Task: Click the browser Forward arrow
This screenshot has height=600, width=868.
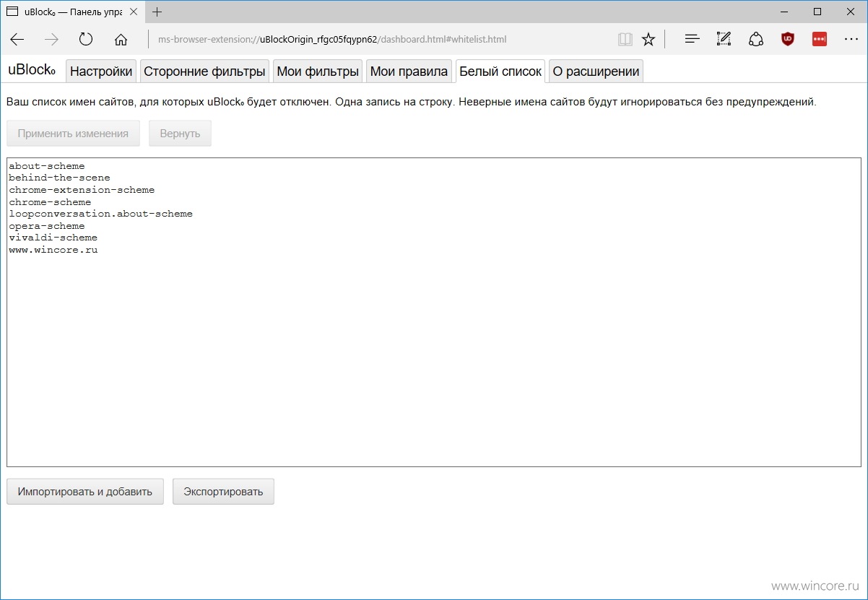Action: (x=51, y=40)
